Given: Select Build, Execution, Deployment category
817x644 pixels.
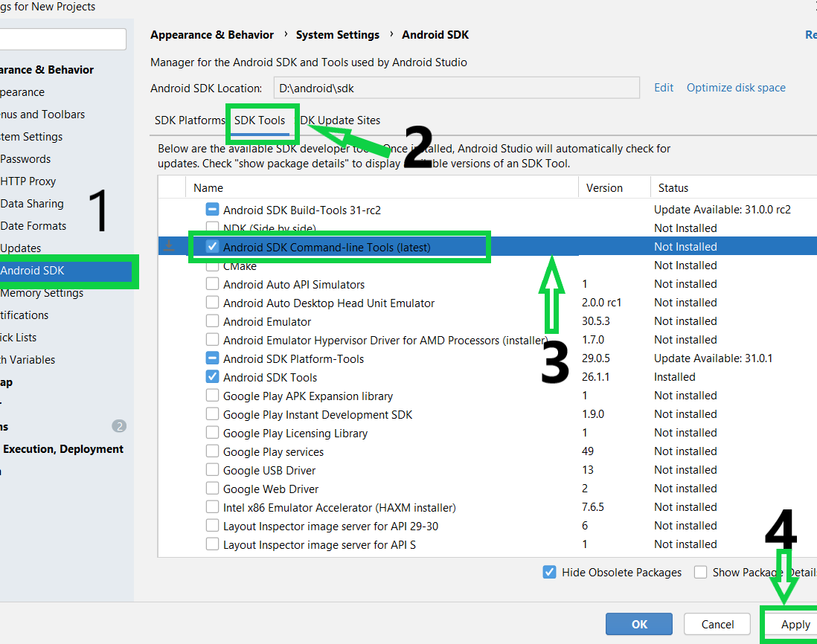Looking at the screenshot, I should (x=63, y=448).
